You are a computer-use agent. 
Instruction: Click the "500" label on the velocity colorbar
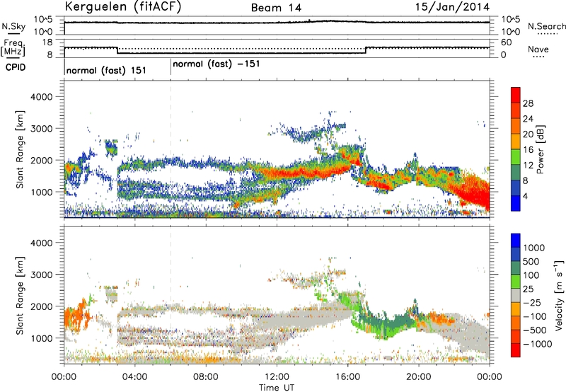(531, 262)
